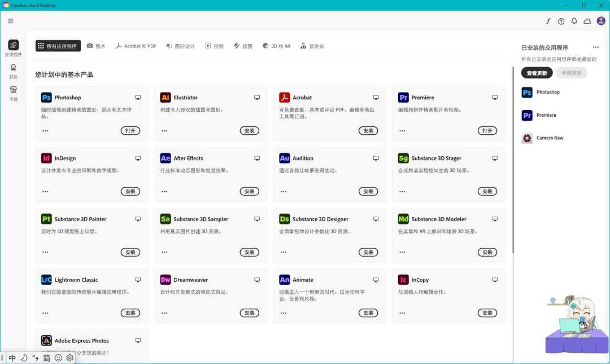Click the Animate An icon
Viewport: 610px width, 364px height.
coord(284,279)
